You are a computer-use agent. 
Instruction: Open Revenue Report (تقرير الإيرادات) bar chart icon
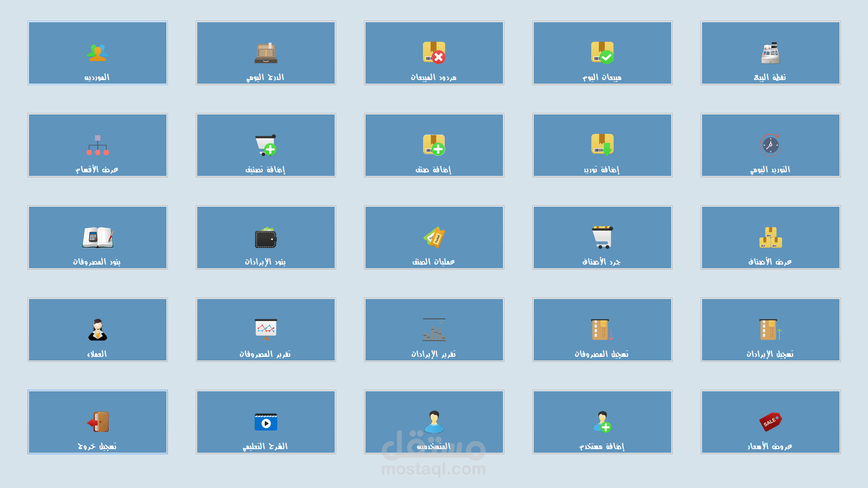(x=434, y=330)
